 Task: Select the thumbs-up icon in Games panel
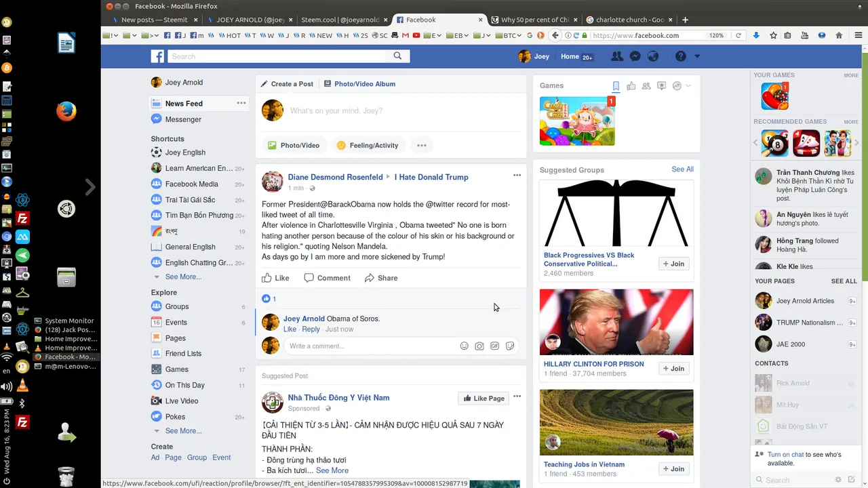631,85
